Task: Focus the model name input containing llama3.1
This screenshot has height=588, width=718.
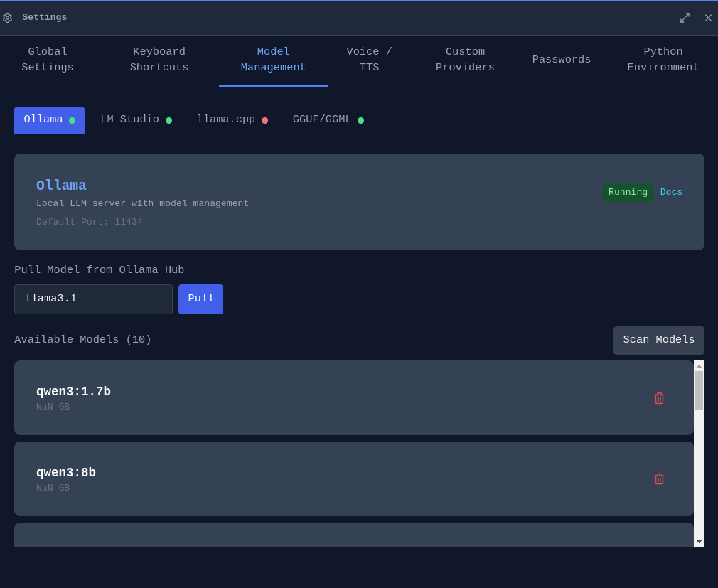Action: pos(93,299)
